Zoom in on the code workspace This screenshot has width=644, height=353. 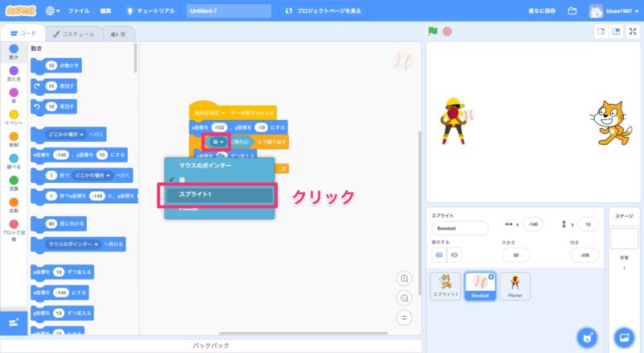point(405,278)
